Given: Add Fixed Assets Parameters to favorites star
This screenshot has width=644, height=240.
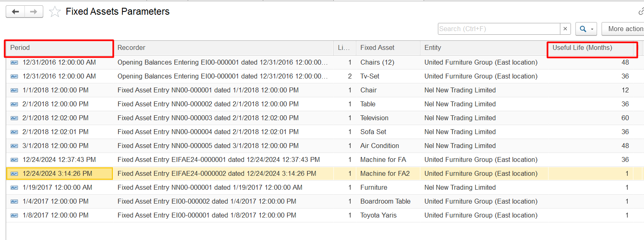Looking at the screenshot, I should click(x=55, y=11).
